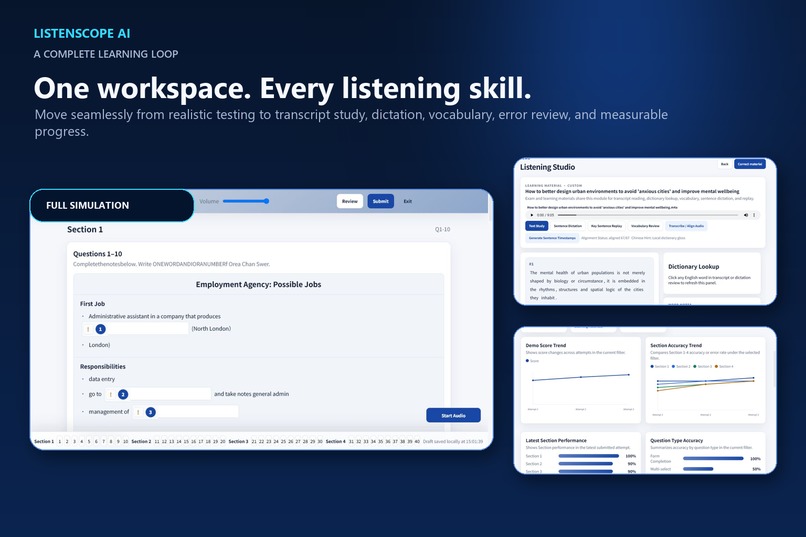Seek along the audio progress bar
The height and width of the screenshot is (537, 806).
tap(648, 215)
